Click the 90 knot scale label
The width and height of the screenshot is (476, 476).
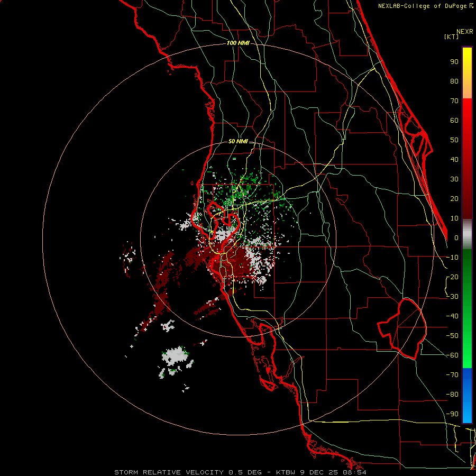(454, 62)
